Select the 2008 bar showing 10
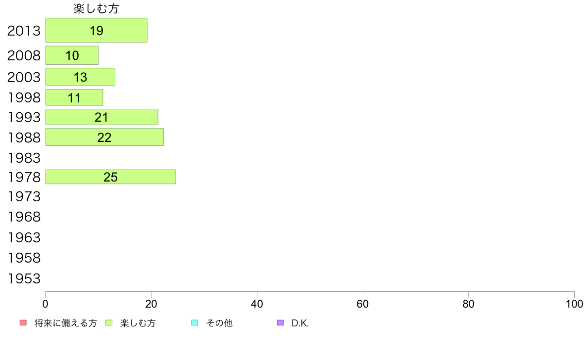The width and height of the screenshot is (588, 364). (x=72, y=55)
